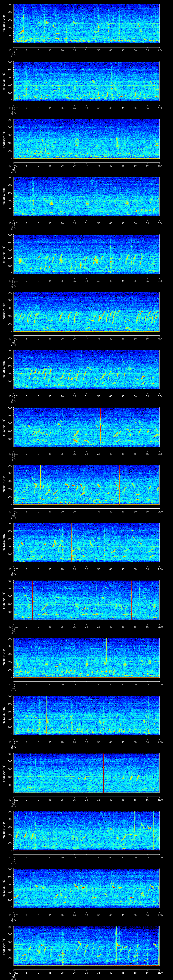Open the spectrogram panel starting at 13:16:00
Screen dimensions: 173x980
[x=87, y=888]
